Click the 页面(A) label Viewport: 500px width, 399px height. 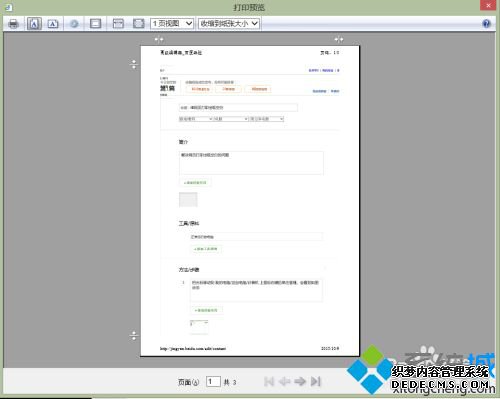click(x=188, y=382)
